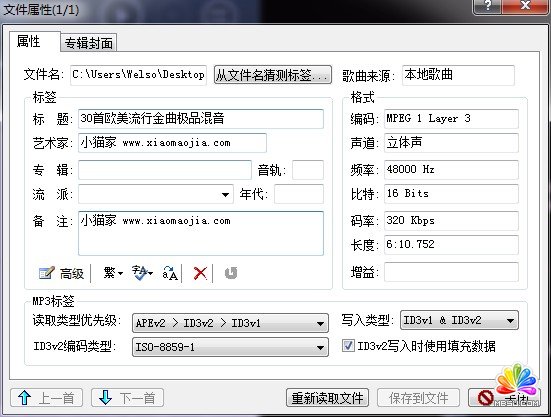551x417 pixels.
Task: Click the 编码 MPEG 1 Layer 3 field
Action: click(x=451, y=119)
